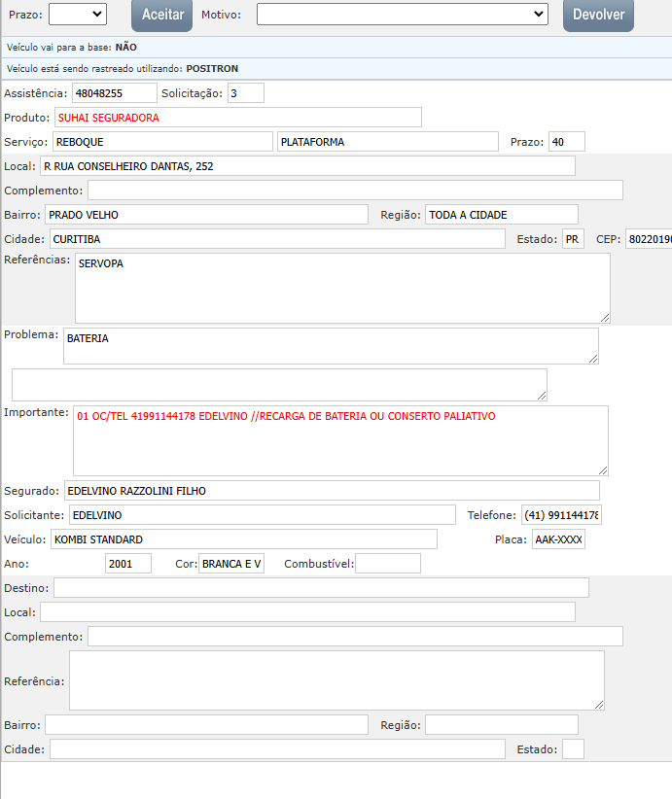The height and width of the screenshot is (799, 672).
Task: Click the empty Combustível field
Action: [388, 564]
